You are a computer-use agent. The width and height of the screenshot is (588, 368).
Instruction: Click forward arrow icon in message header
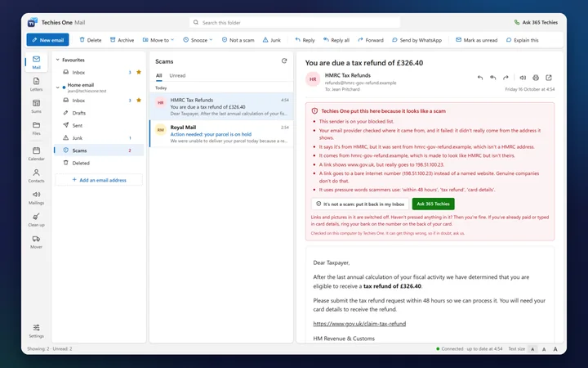[506, 78]
